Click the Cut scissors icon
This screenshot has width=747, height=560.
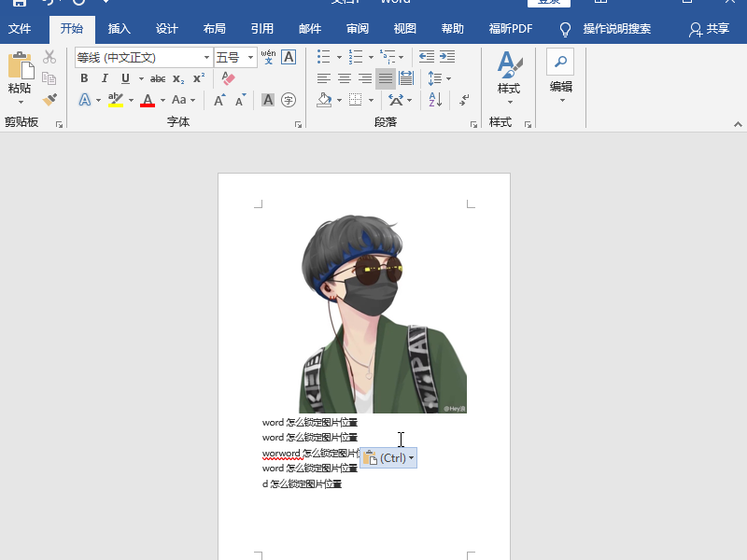coord(49,58)
